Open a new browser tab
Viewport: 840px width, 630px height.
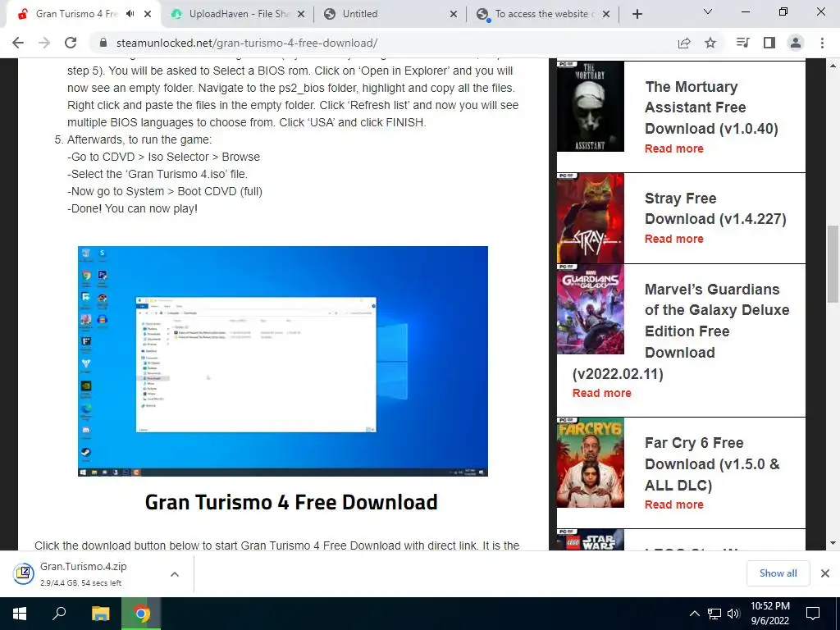tap(637, 14)
